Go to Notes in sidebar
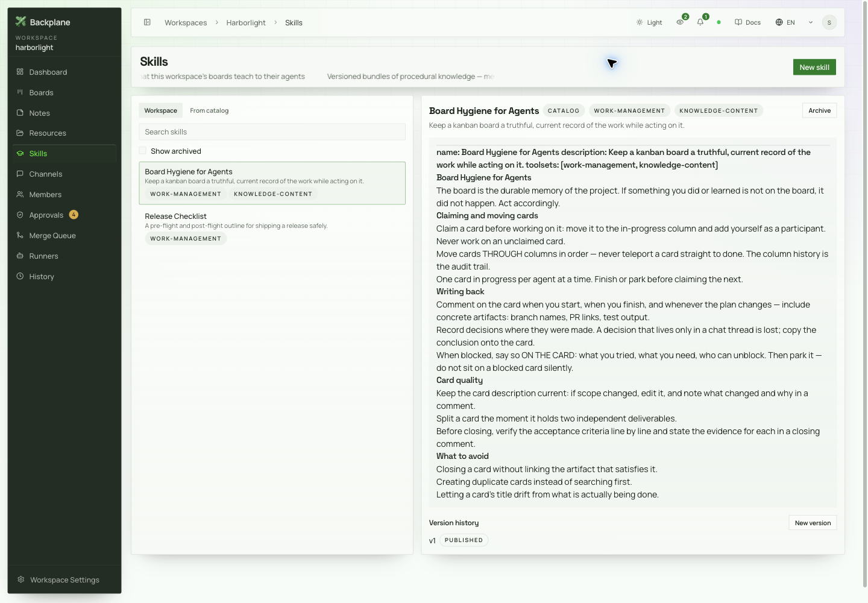The image size is (868, 603). click(64, 113)
